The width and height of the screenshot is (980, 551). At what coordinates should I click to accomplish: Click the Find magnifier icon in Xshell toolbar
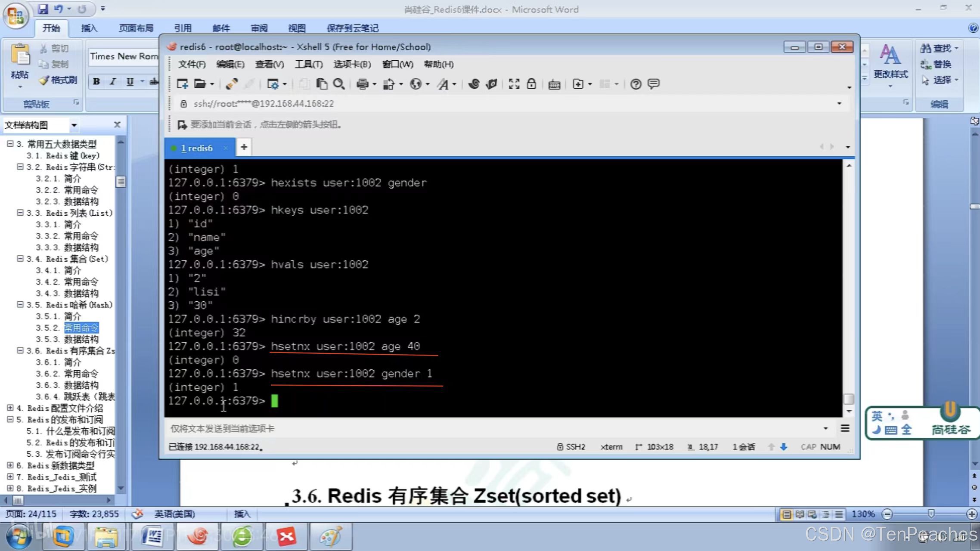pos(339,84)
